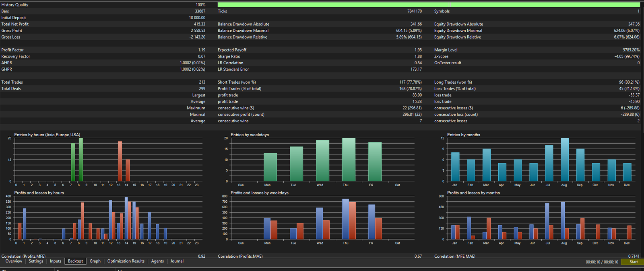The image size is (644, 271).
Task: Click the Entries by months chart title
Action: point(464,135)
